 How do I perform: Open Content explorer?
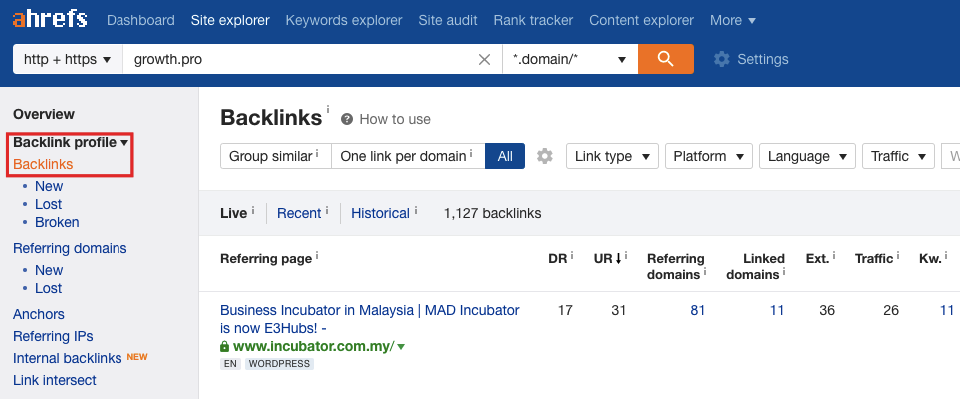[x=642, y=20]
